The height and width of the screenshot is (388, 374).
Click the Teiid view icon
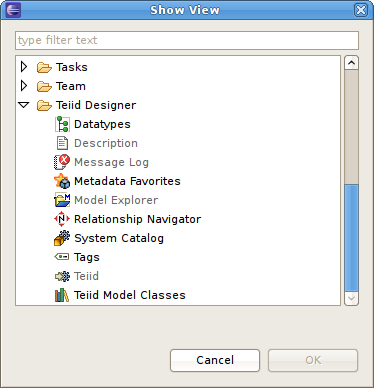click(62, 276)
